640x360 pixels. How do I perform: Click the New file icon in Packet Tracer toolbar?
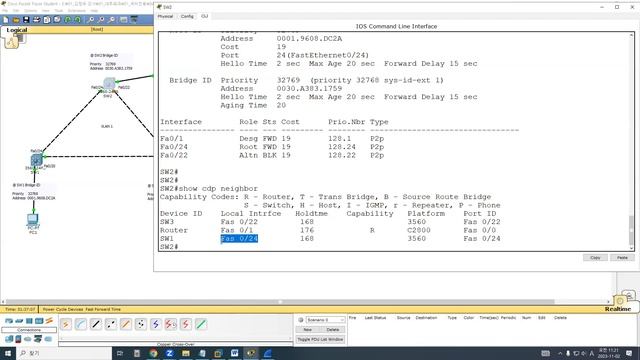[6, 20]
